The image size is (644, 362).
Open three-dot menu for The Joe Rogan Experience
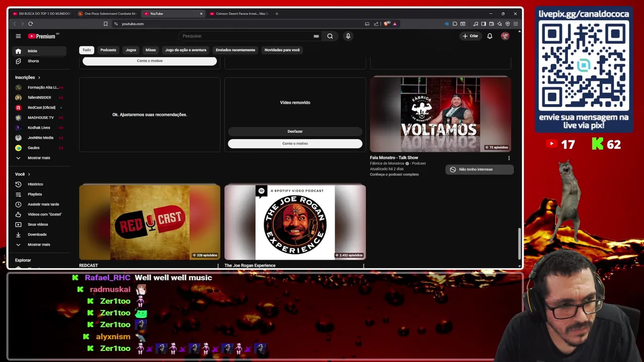tap(363, 265)
